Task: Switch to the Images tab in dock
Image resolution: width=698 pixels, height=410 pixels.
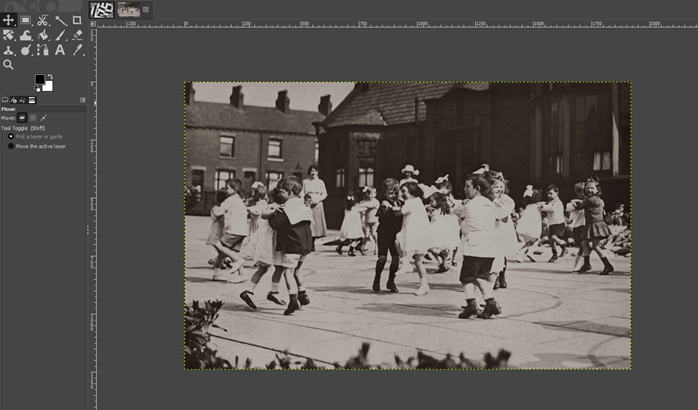Action: (x=32, y=100)
